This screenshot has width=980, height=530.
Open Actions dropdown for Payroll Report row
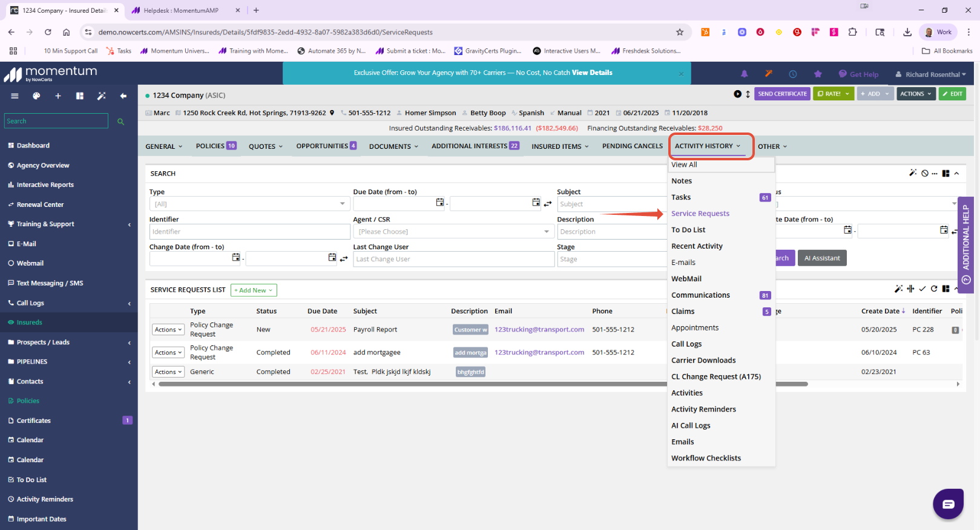(x=168, y=330)
